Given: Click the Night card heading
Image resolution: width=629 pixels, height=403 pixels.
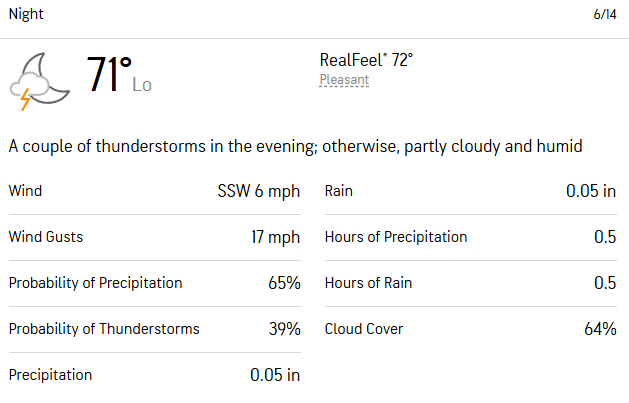Looking at the screenshot, I should (26, 14).
